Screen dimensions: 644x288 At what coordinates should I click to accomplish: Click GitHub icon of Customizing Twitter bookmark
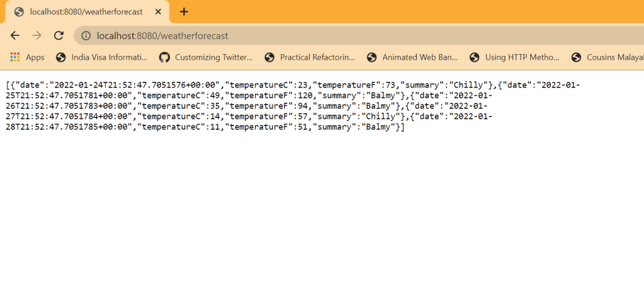pos(164,57)
